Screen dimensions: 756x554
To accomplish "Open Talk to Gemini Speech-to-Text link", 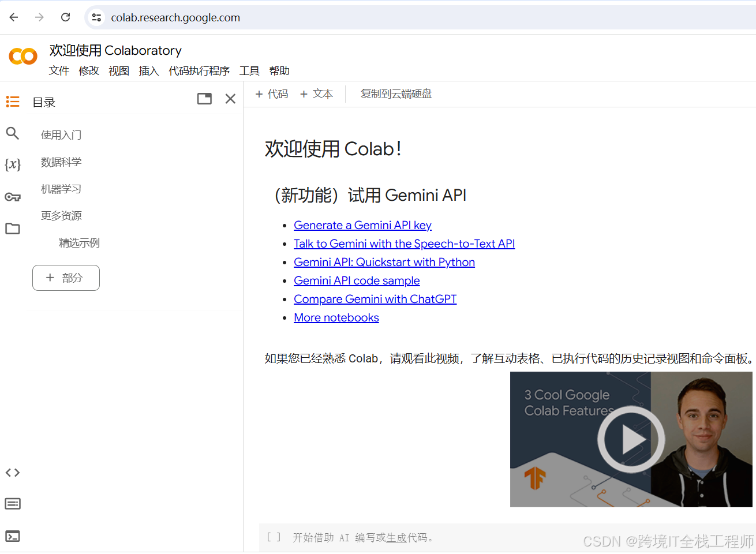I will (x=404, y=244).
